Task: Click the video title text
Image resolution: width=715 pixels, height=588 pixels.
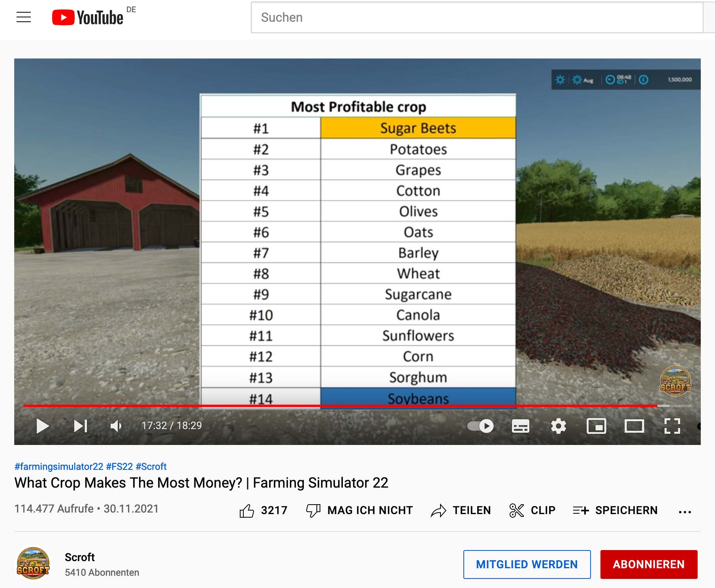Action: (201, 483)
